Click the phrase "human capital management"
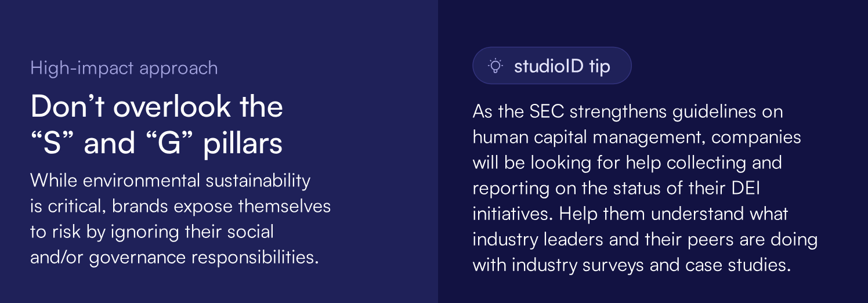The height and width of the screenshot is (303, 868). pyautogui.click(x=588, y=137)
